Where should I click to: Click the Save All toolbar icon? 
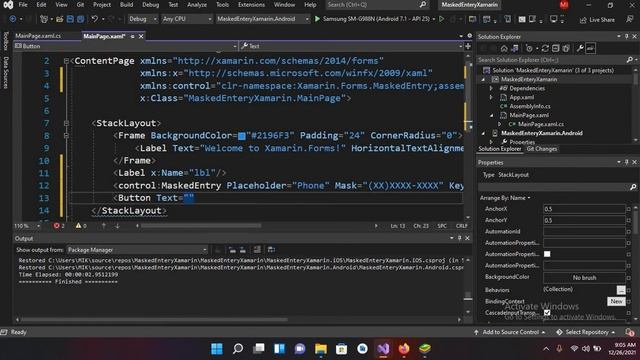[80, 19]
